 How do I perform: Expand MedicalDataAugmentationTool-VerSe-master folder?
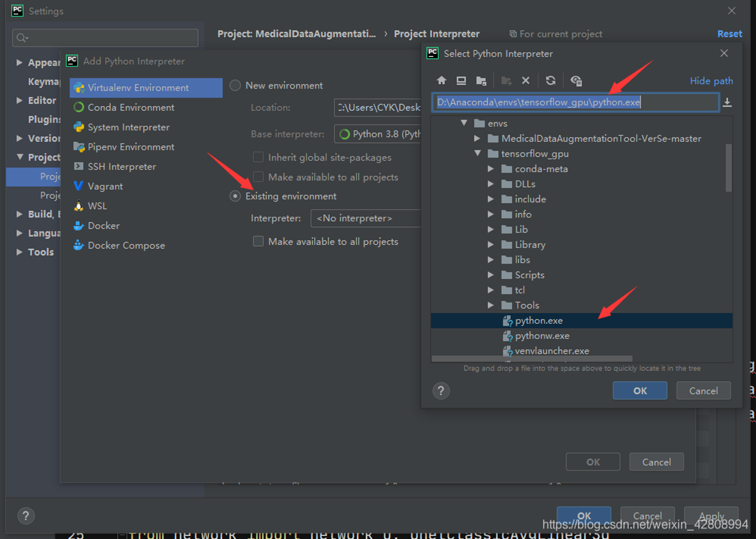(x=477, y=138)
